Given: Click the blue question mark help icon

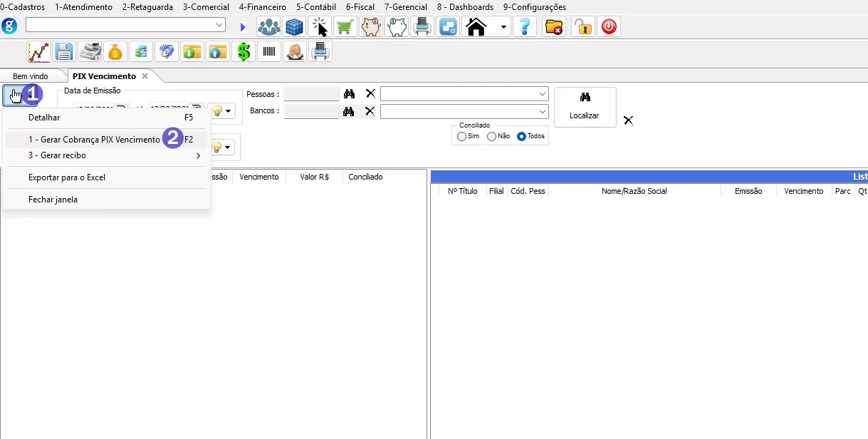Looking at the screenshot, I should point(525,27).
